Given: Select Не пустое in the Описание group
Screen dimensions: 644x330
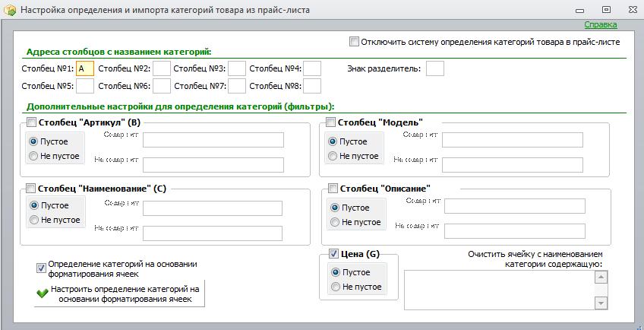Looking at the screenshot, I should (335, 222).
